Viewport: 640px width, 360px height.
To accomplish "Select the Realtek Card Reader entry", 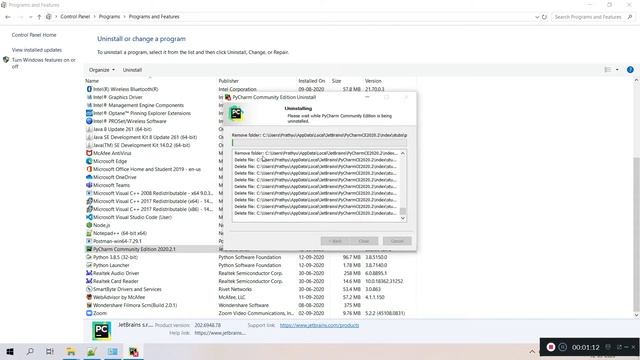I will pos(116,281).
